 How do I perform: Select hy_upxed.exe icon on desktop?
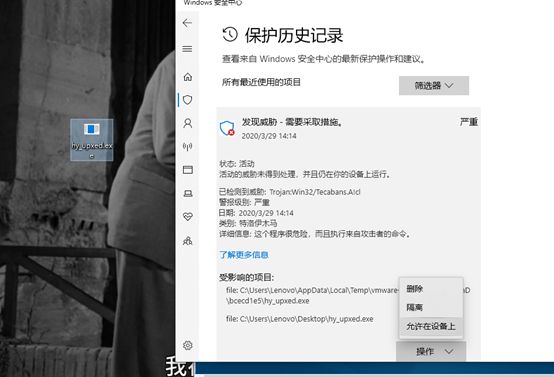pos(92,140)
